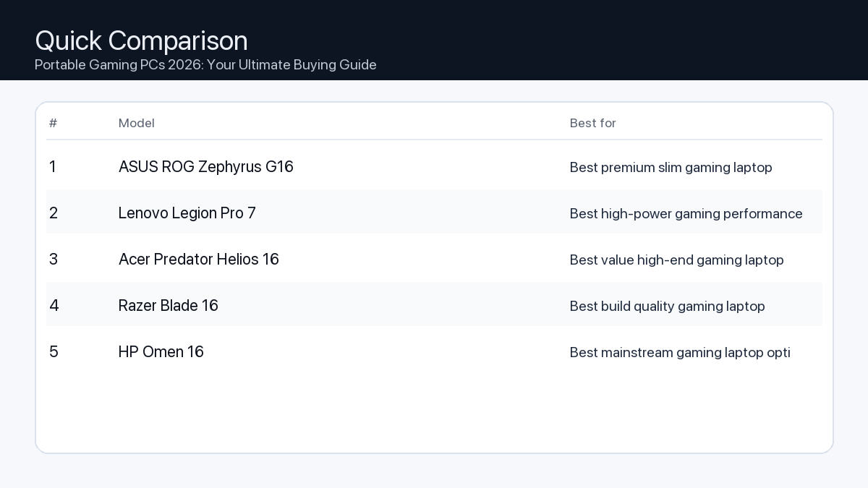Viewport: 868px width, 488px height.
Task: Click 'Best value high-end gaming laptop' cell
Action: tap(676, 260)
